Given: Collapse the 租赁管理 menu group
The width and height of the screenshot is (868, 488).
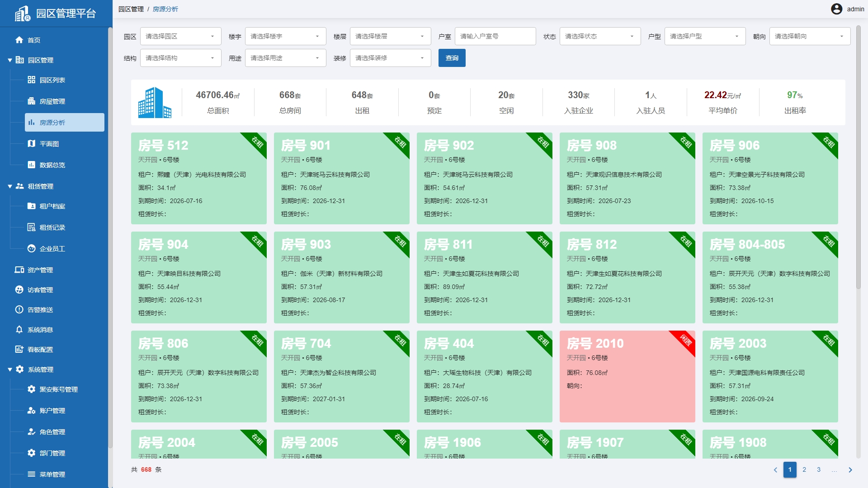Looking at the screenshot, I should tap(10, 186).
